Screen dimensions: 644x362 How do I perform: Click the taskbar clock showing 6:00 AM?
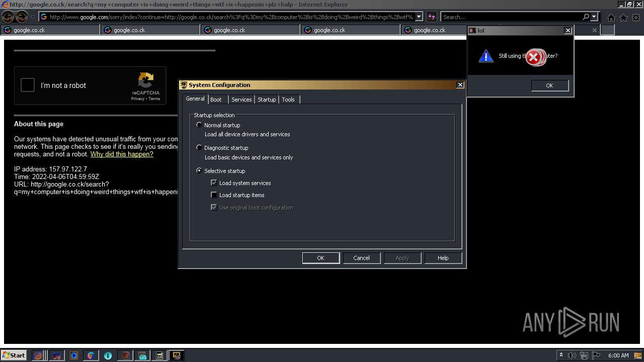(x=618, y=355)
